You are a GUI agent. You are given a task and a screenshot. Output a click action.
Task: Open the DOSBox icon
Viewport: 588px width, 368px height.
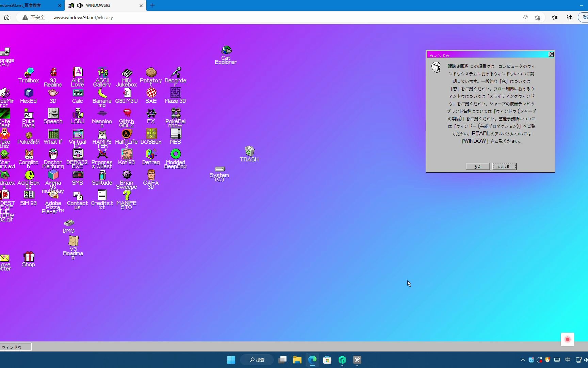[151, 136]
